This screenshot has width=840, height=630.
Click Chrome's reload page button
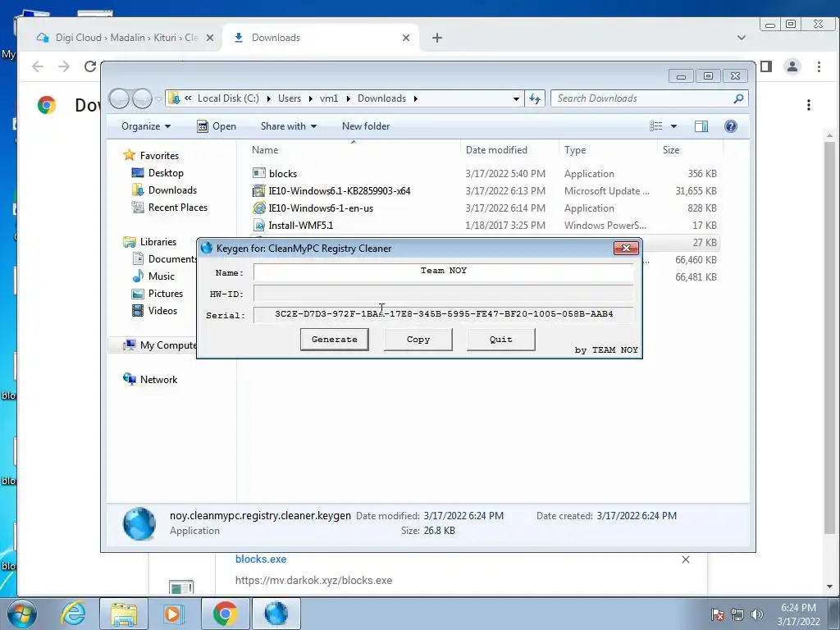[90, 66]
